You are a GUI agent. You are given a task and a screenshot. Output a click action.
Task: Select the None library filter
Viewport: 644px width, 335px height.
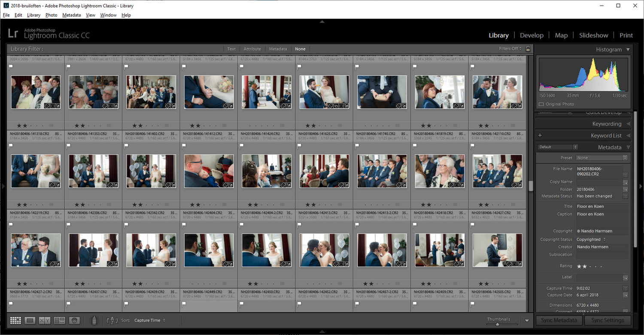[300, 49]
